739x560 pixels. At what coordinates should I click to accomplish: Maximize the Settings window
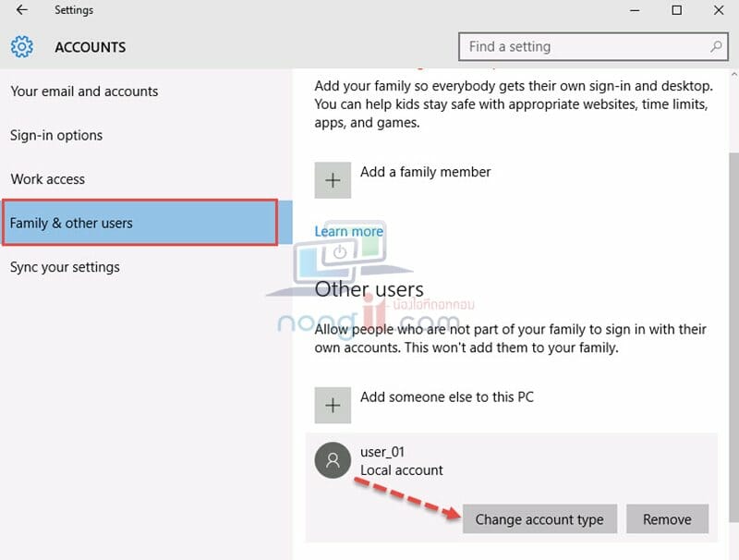tap(677, 10)
